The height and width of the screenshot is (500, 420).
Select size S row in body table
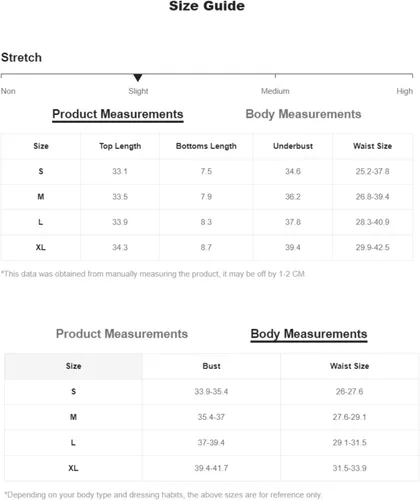(x=211, y=392)
